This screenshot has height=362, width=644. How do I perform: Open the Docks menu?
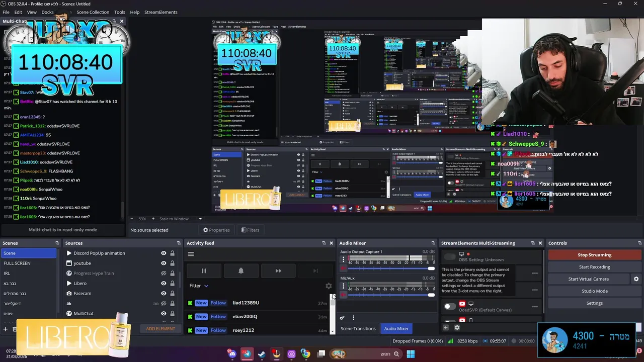(47, 12)
